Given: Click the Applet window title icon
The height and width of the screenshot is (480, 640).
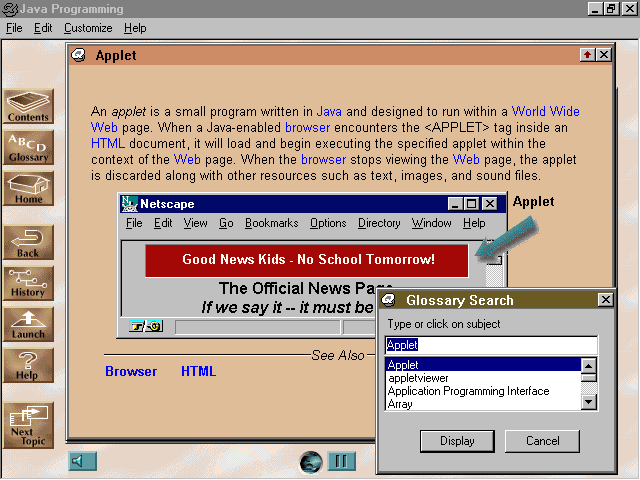Looking at the screenshot, I should pos(78,55).
